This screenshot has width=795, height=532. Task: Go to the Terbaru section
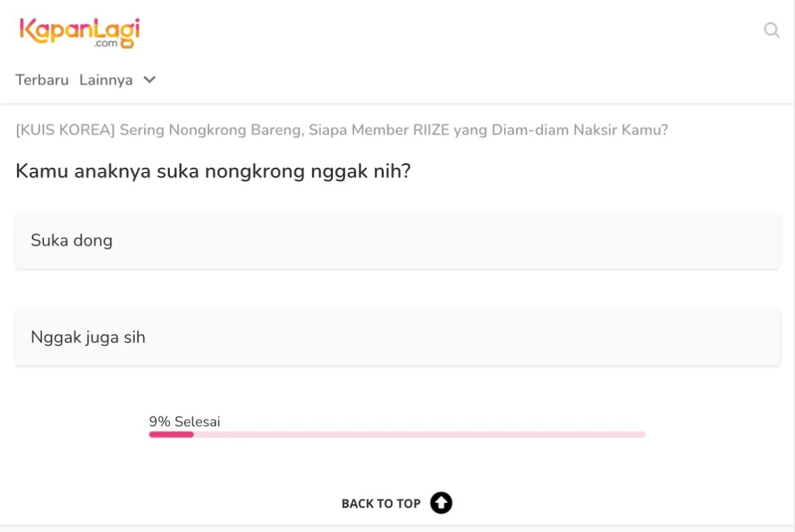pyautogui.click(x=42, y=80)
